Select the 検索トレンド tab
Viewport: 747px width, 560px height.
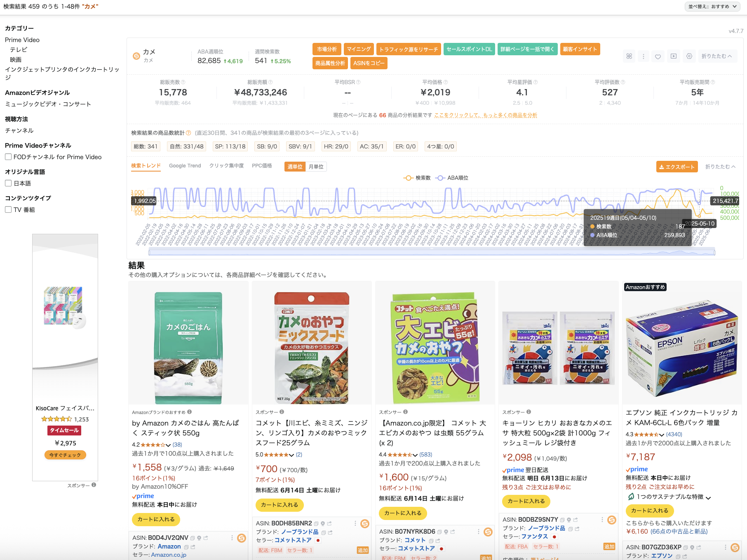coord(146,166)
